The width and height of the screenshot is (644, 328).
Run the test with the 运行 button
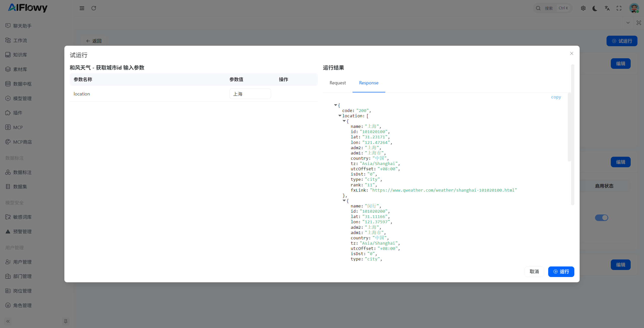click(x=561, y=271)
